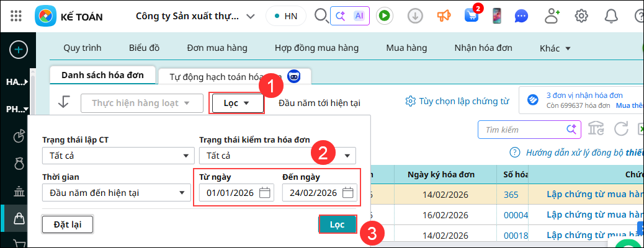Click the add-user invite icon
The width and height of the screenshot is (644, 248).
click(552, 16)
